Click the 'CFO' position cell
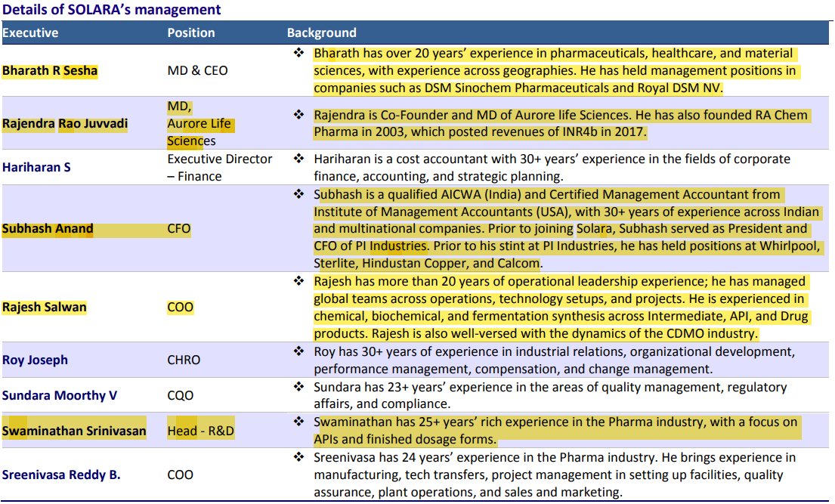The height and width of the screenshot is (504, 835). point(179,228)
